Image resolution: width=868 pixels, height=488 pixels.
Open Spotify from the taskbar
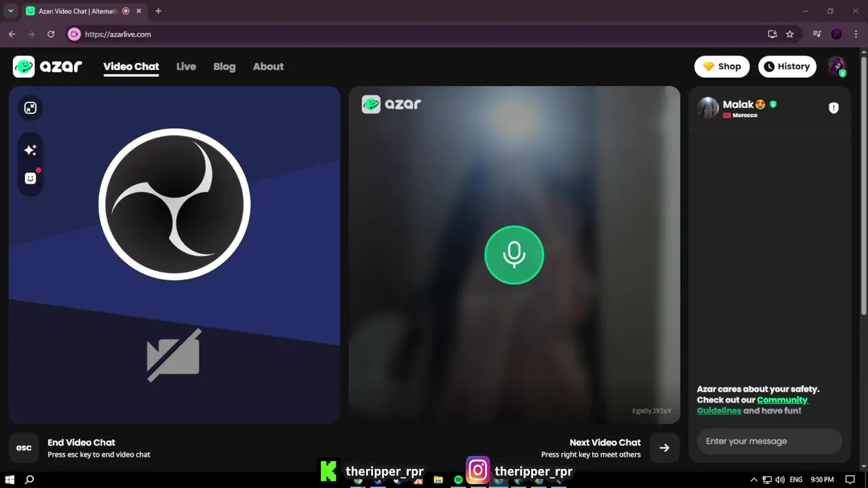pyautogui.click(x=458, y=480)
